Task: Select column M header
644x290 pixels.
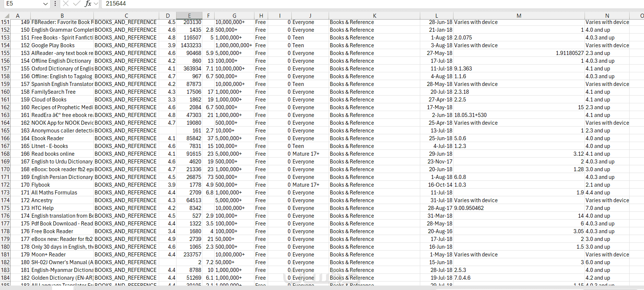Action: tap(519, 15)
